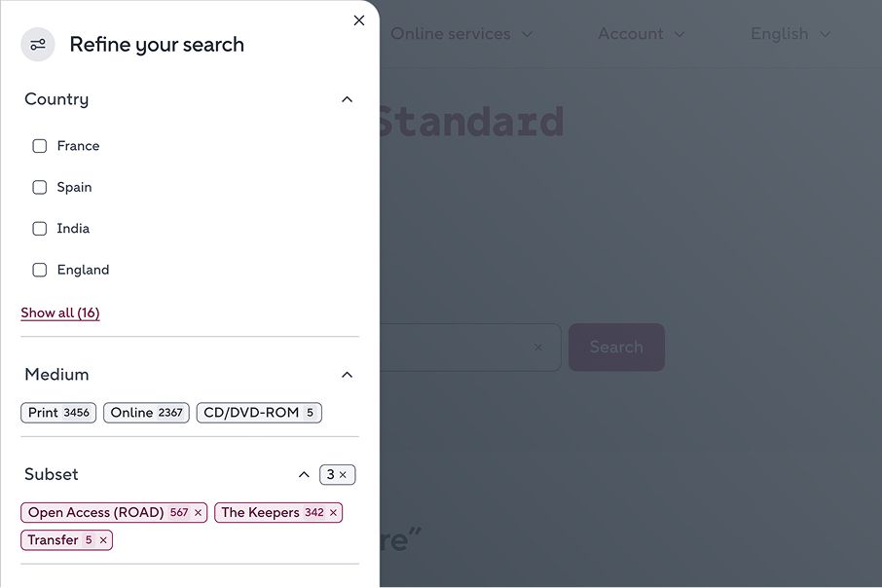
Task: Tick the India country filter
Action: [x=39, y=228]
